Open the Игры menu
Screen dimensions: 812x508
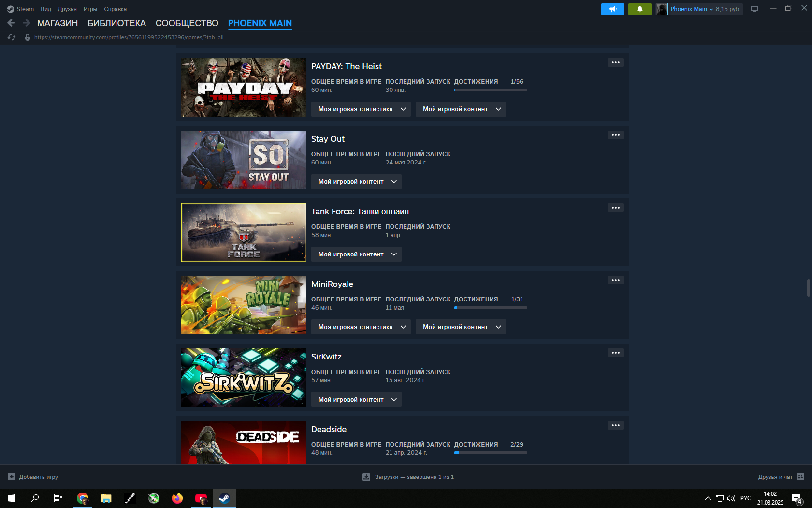(90, 9)
